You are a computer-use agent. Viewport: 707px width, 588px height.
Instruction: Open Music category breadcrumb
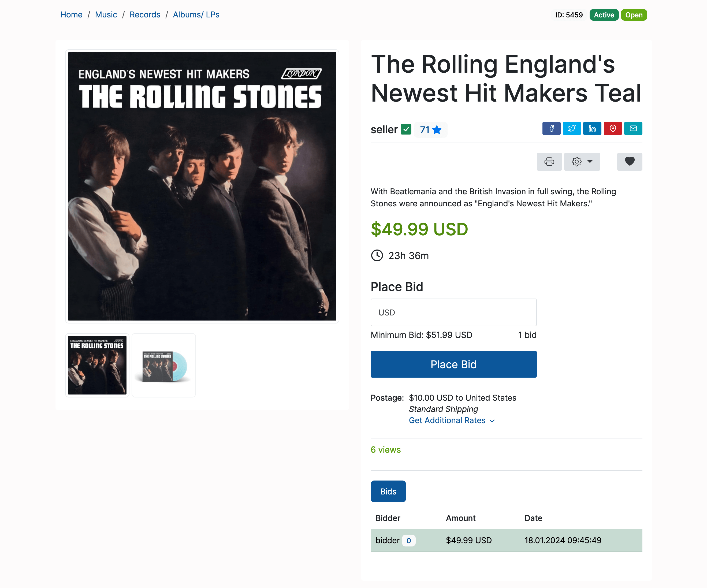[106, 14]
